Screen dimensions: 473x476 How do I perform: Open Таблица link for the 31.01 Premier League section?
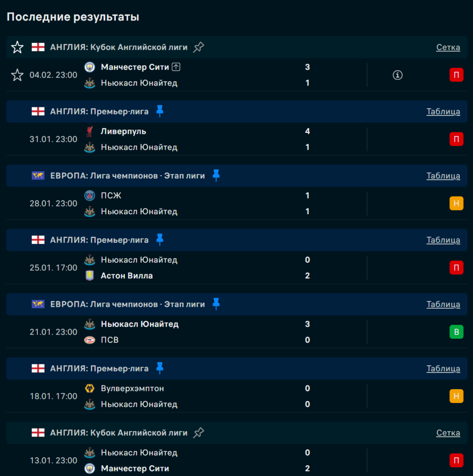[443, 111]
